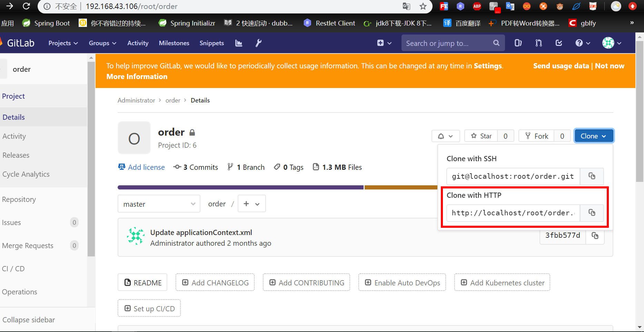Open commit Update applicationContext.xml

pyautogui.click(x=201, y=233)
